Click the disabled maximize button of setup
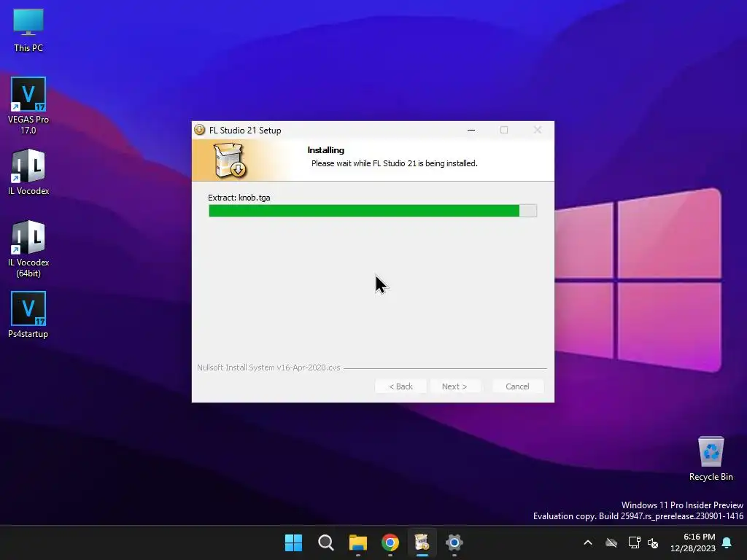 504,130
